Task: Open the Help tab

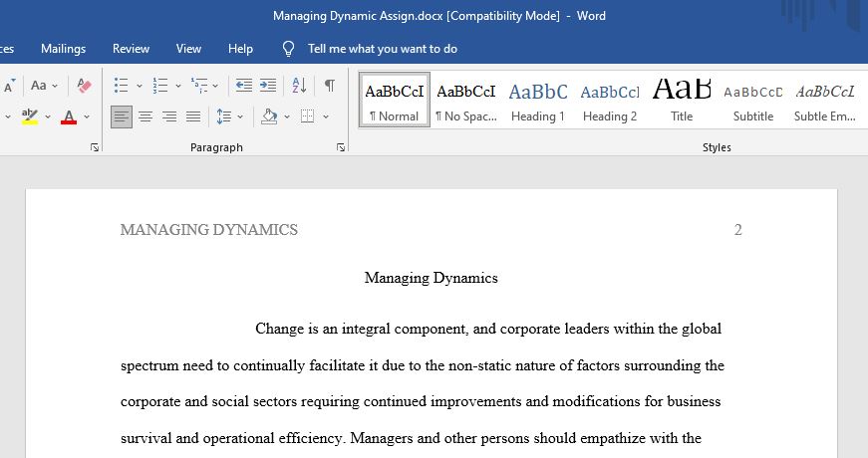Action: point(240,49)
